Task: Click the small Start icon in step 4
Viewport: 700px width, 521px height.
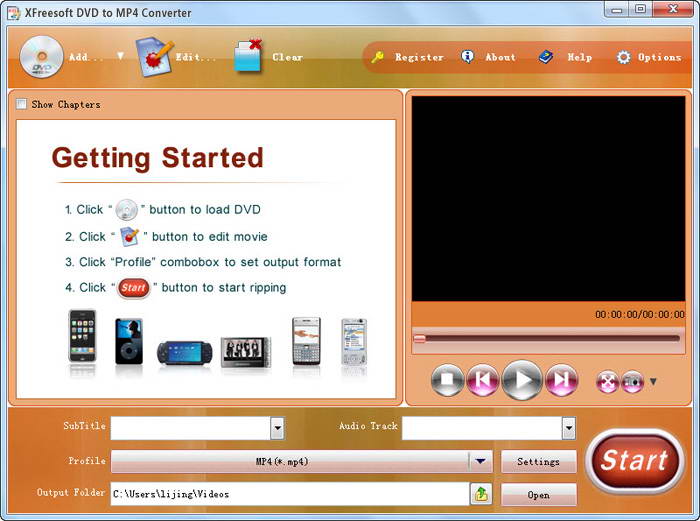Action: click(x=133, y=288)
